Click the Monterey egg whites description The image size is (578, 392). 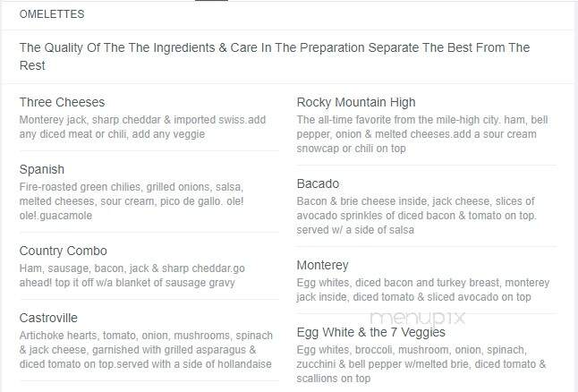tap(423, 289)
